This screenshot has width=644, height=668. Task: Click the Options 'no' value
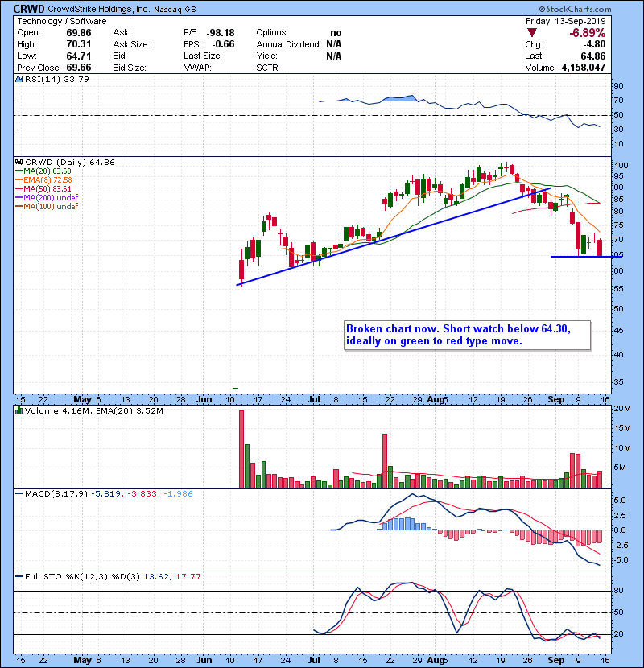pyautogui.click(x=336, y=33)
